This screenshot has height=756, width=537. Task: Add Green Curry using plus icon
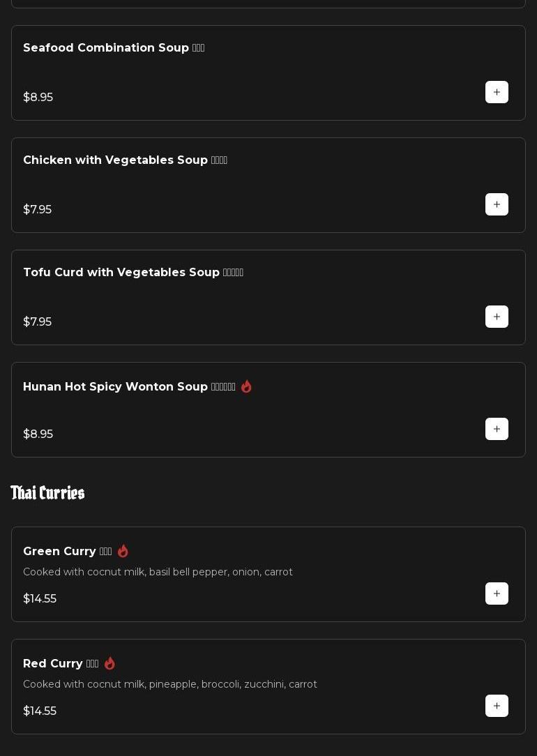(x=497, y=594)
